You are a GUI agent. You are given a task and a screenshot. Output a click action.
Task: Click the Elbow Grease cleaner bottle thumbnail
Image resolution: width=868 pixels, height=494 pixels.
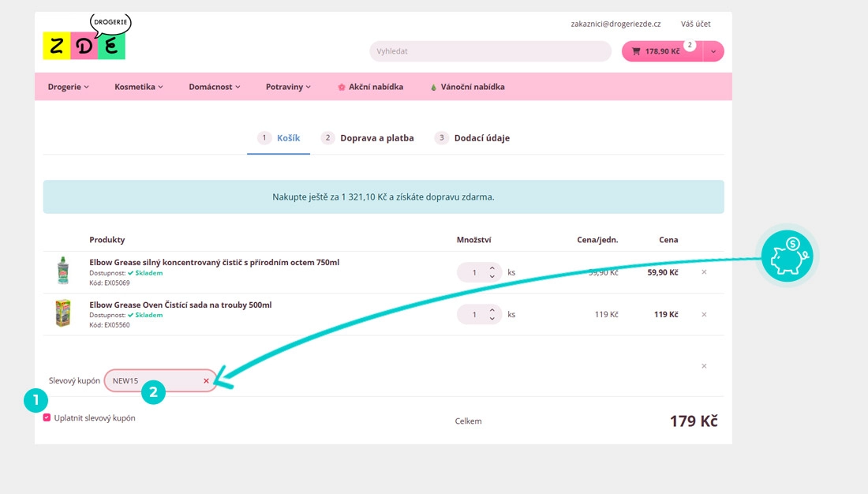pos(64,270)
